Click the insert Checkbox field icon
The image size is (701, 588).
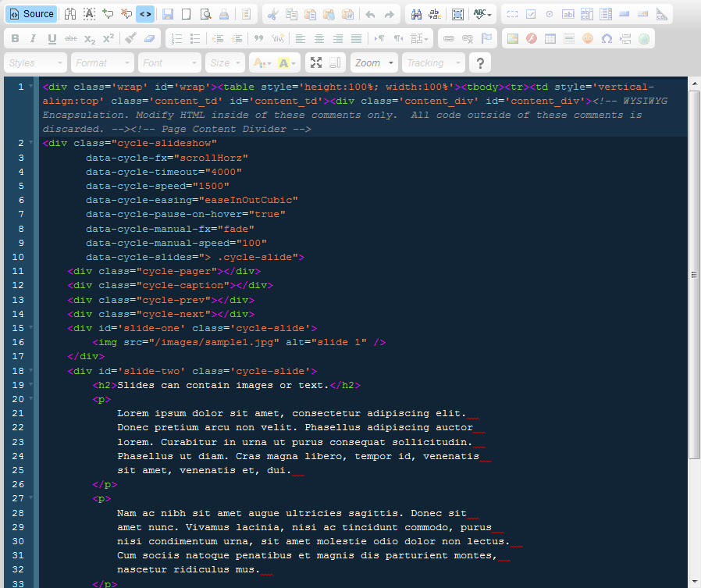click(531, 14)
